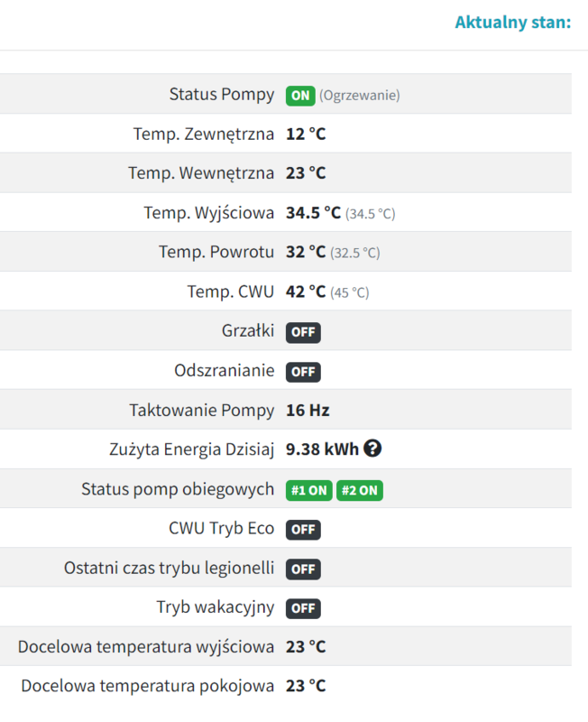The height and width of the screenshot is (722, 588).
Task: Click the Aktualny stan heading
Action: coord(512,22)
